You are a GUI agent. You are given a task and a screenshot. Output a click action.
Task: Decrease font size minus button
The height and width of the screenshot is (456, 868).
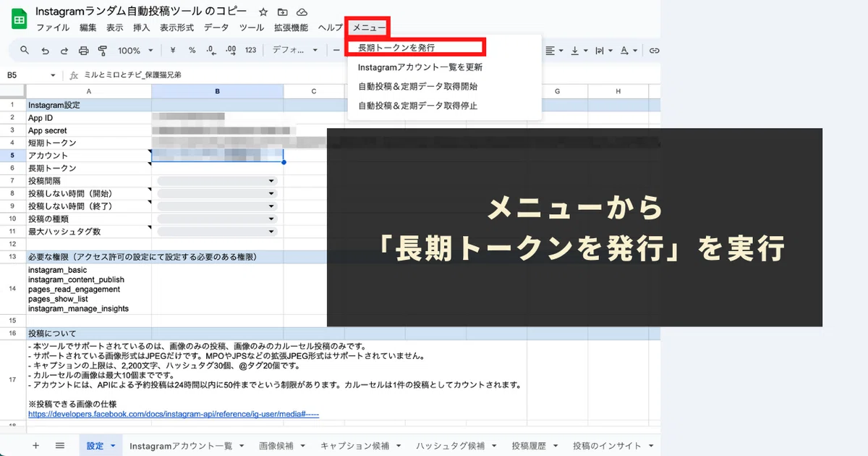[337, 51]
